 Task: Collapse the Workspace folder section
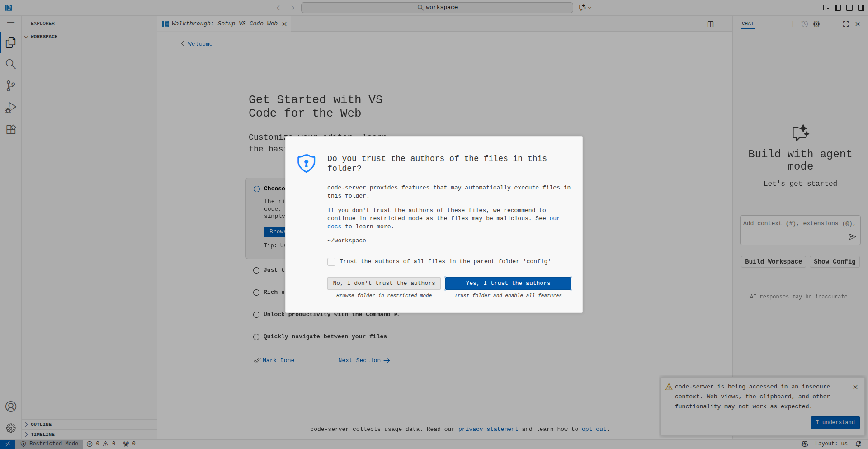click(x=43, y=37)
